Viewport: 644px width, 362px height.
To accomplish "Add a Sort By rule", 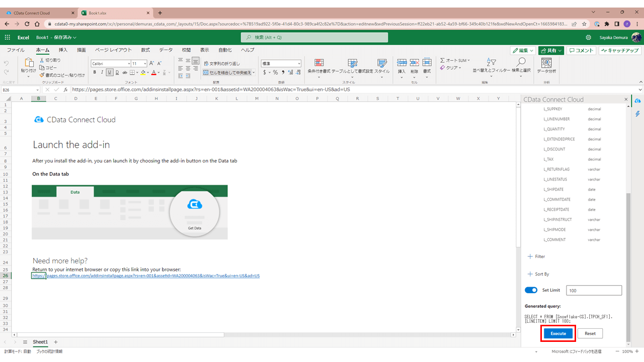I will (538, 274).
